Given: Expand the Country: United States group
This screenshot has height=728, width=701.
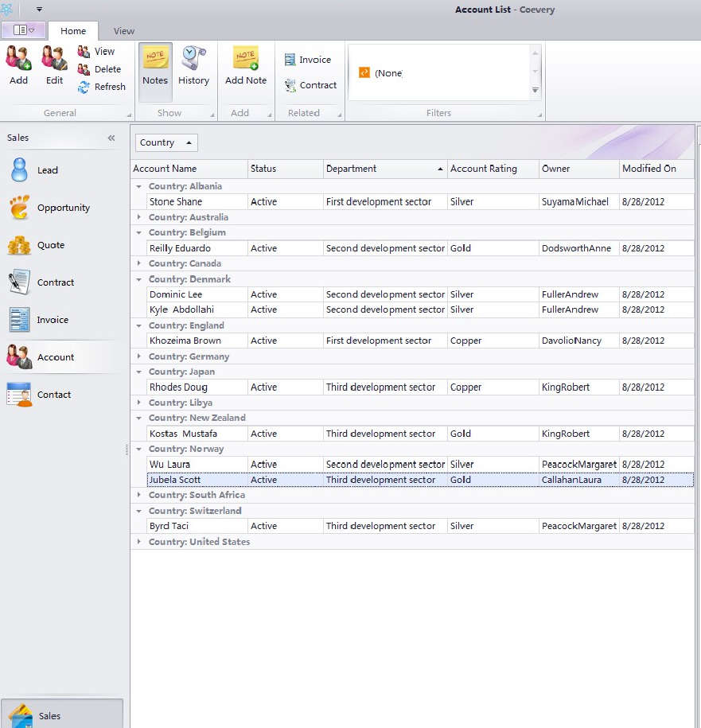Looking at the screenshot, I should (x=139, y=542).
